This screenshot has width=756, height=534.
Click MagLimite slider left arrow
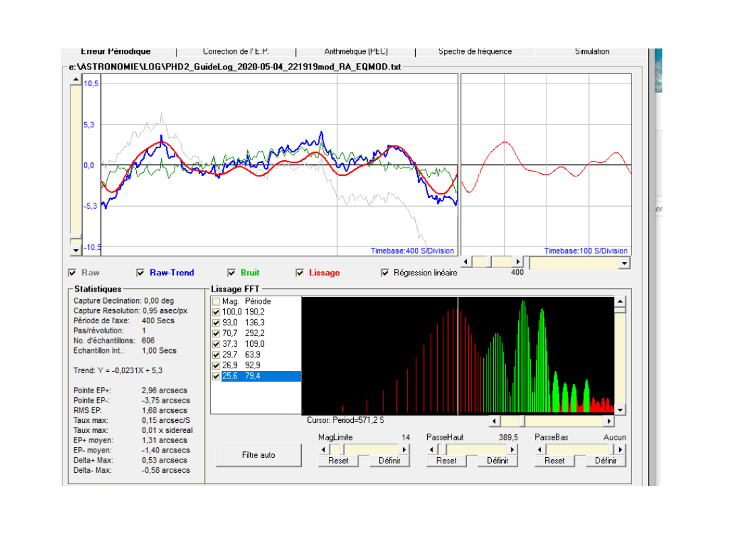(324, 450)
